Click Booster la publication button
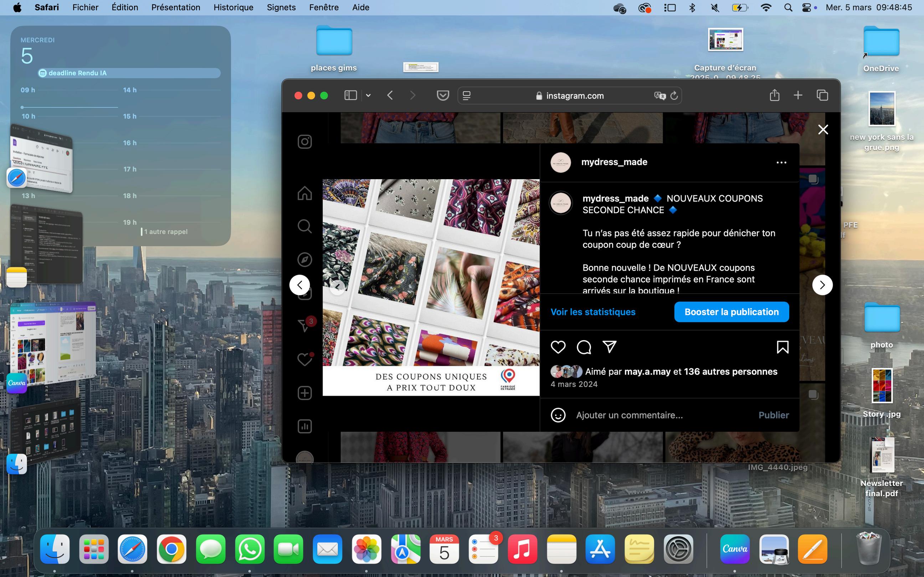The width and height of the screenshot is (924, 577). tap(731, 312)
